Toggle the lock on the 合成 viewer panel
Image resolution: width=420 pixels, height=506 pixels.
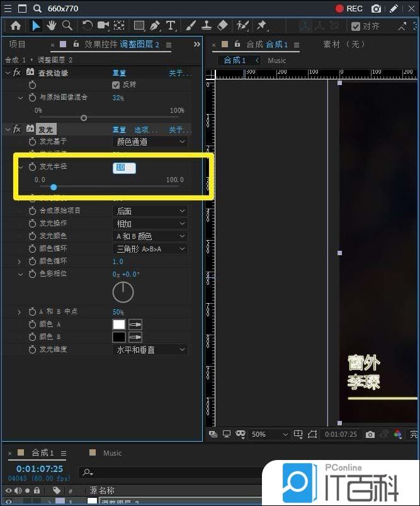[x=237, y=43]
